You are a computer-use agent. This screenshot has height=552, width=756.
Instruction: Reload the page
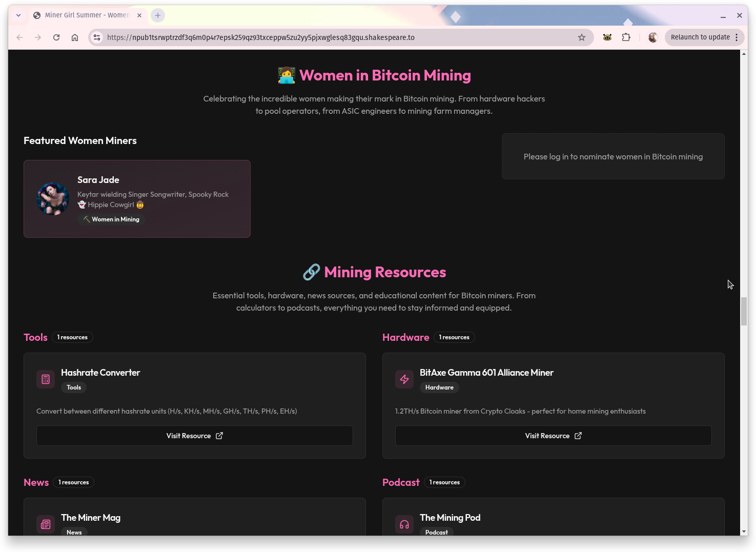[56, 37]
